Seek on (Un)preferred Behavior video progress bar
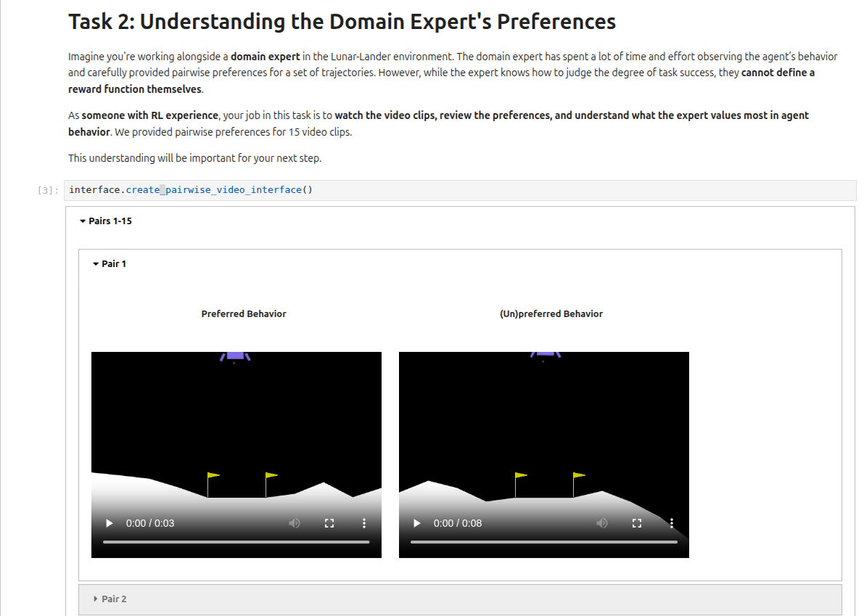864x616 pixels. click(543, 542)
